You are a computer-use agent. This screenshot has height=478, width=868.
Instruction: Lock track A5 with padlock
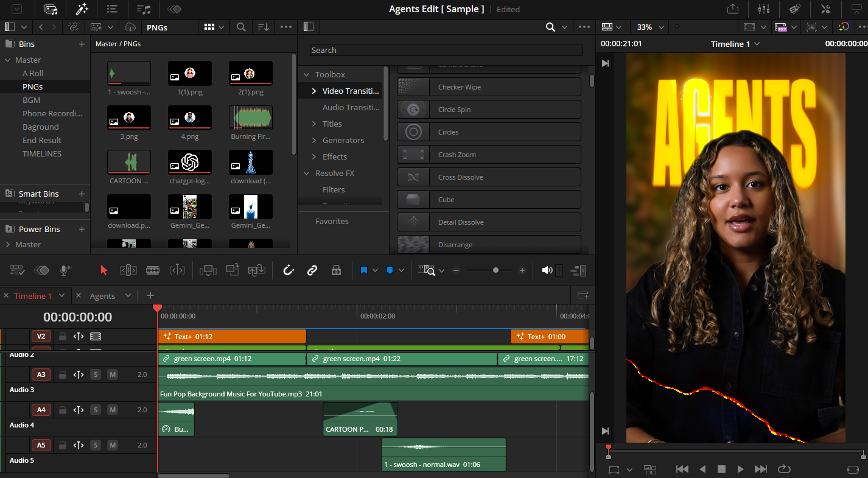[x=62, y=445]
